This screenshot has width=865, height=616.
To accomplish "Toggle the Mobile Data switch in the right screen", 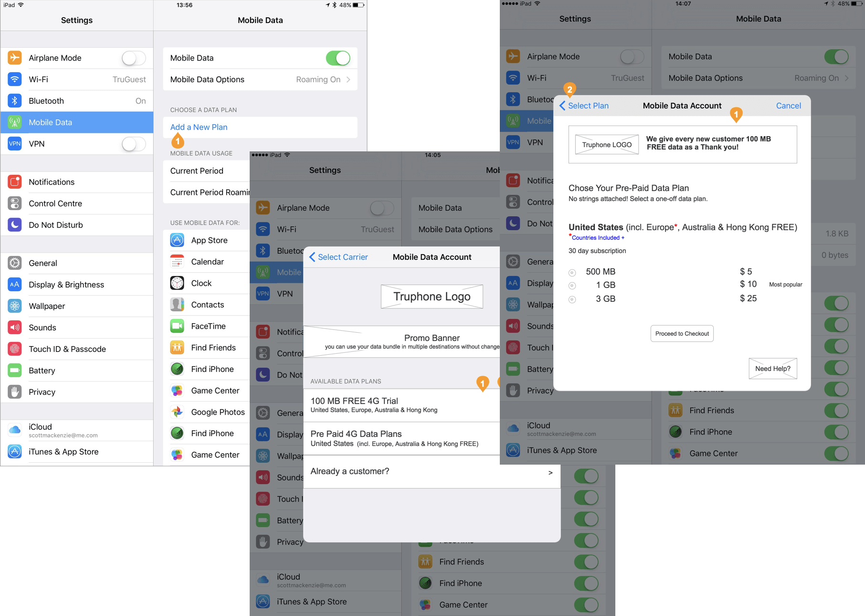I will coord(836,57).
